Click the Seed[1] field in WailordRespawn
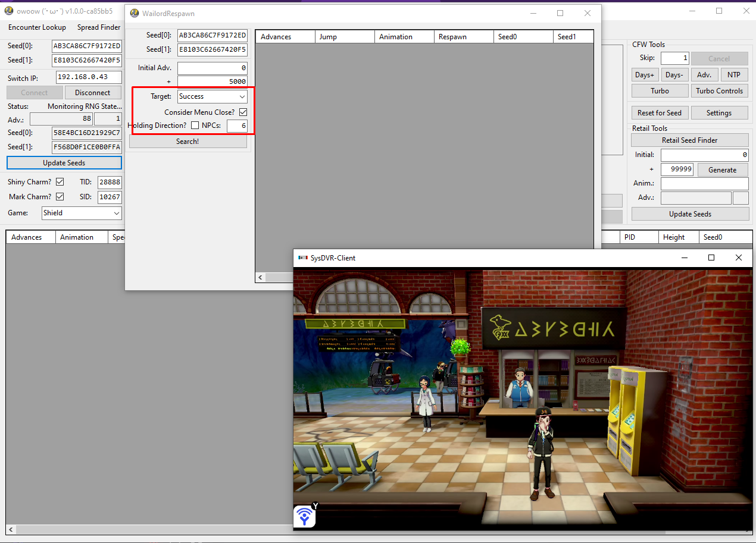The width and height of the screenshot is (756, 543). [213, 49]
